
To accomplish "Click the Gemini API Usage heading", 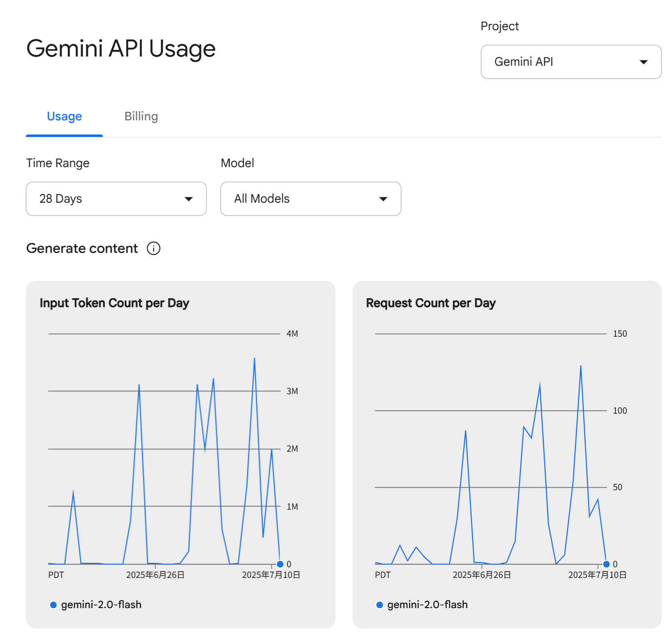I will (x=121, y=49).
